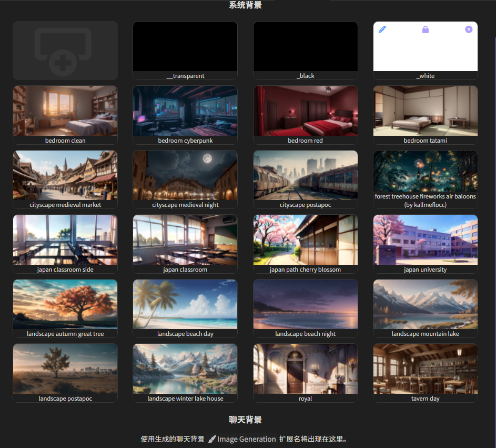Choose the cityscape medieval market thumbnail

coord(65,176)
